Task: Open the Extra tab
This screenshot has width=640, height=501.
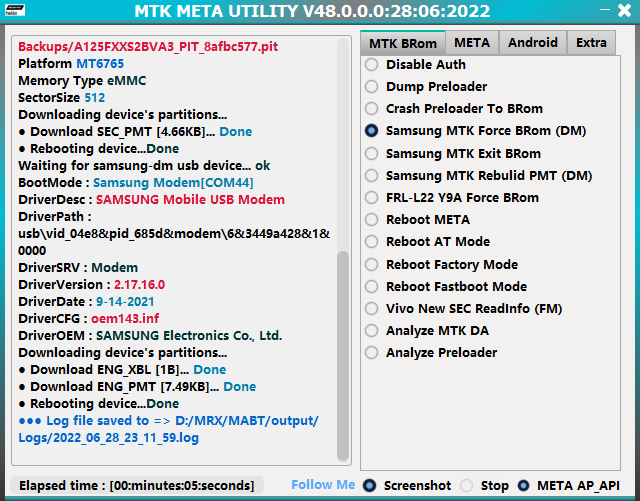Action: click(x=591, y=42)
